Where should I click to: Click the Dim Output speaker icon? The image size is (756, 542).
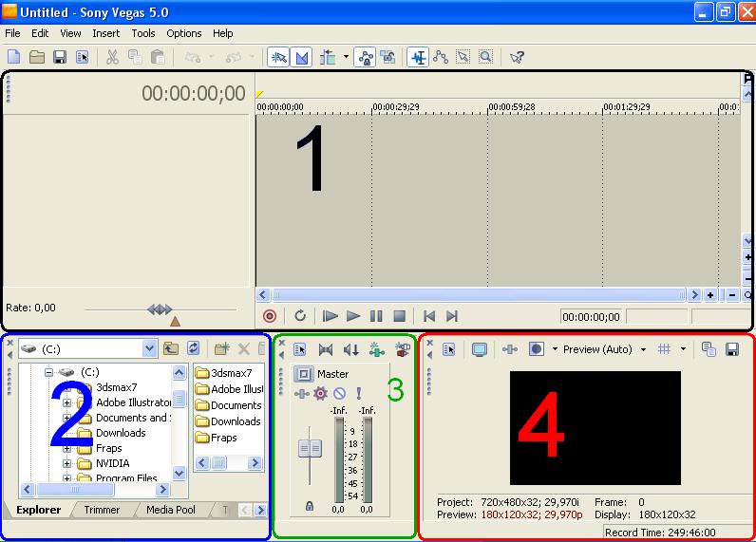click(351, 349)
